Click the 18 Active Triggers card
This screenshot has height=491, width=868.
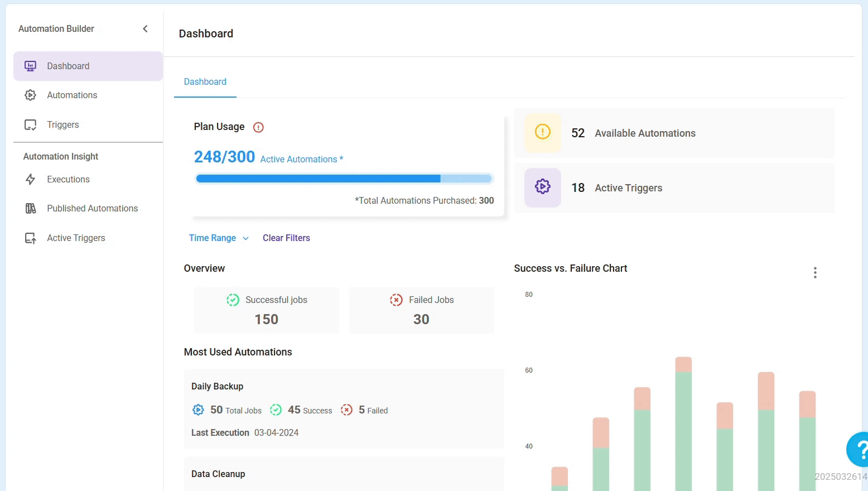674,188
